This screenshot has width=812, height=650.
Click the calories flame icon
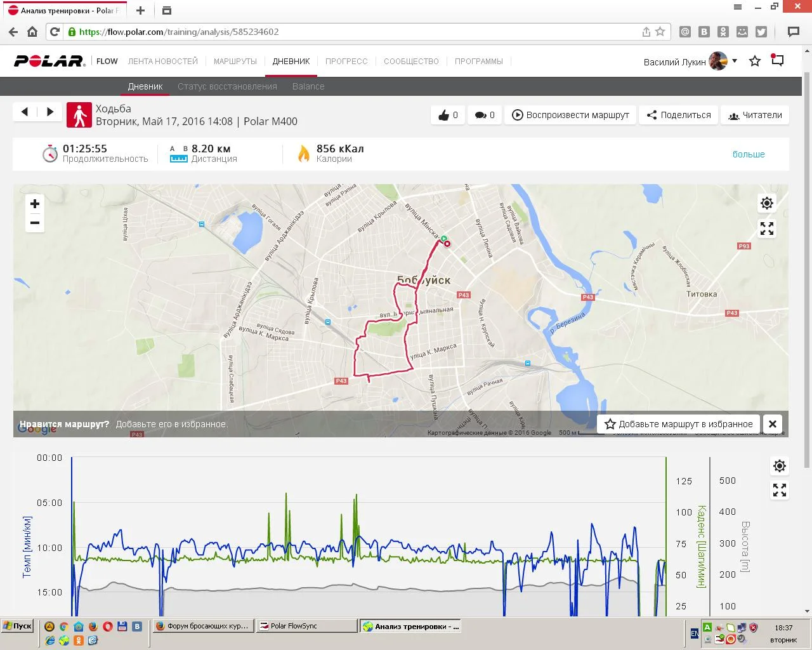[x=304, y=153]
